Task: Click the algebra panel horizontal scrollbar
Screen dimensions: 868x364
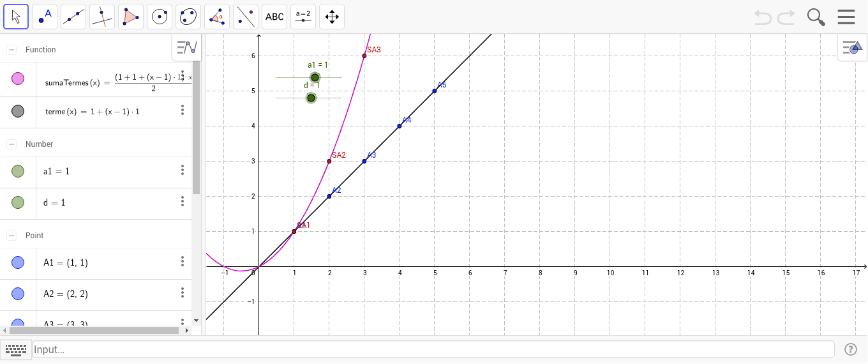Action: (x=94, y=331)
